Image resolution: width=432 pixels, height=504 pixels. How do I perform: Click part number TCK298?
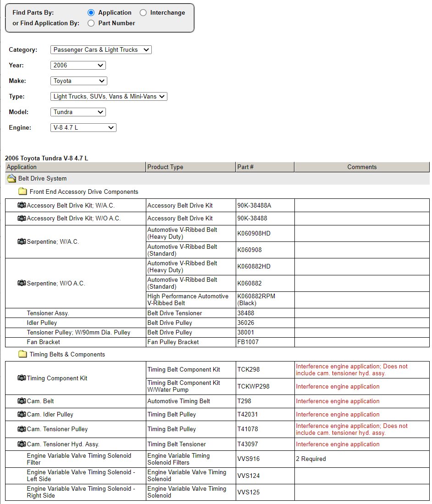[x=248, y=370]
